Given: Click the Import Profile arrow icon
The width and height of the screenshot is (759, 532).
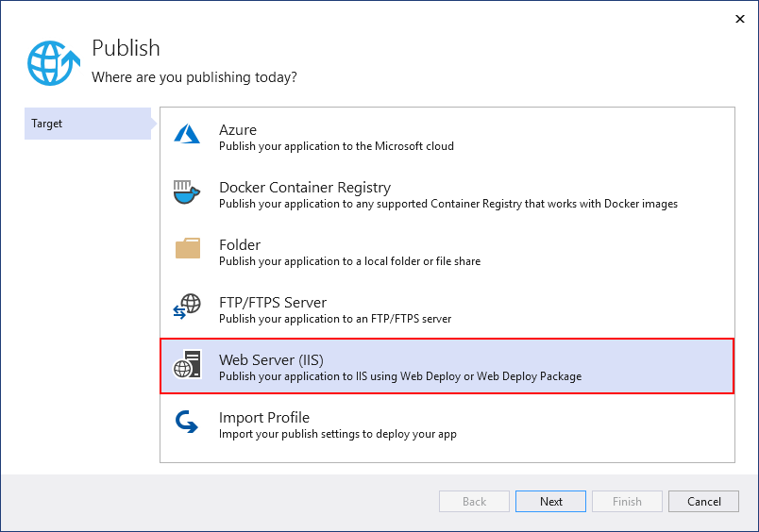Looking at the screenshot, I should point(187,423).
